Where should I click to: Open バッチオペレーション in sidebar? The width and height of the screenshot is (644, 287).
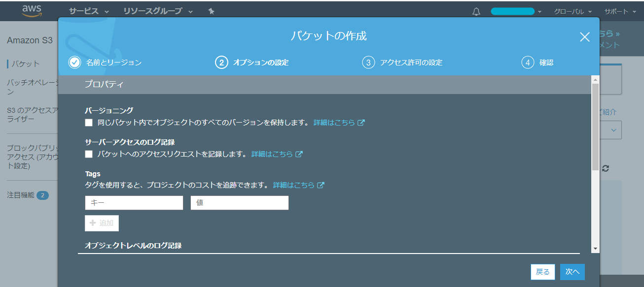pyautogui.click(x=33, y=87)
